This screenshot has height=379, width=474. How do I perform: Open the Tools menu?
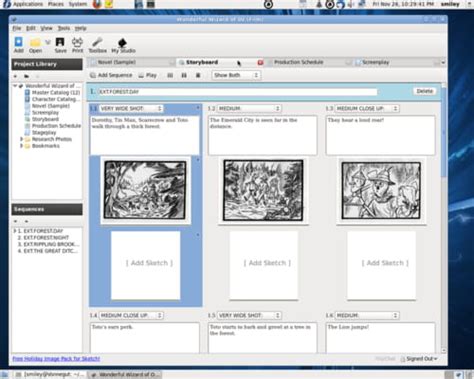64,28
